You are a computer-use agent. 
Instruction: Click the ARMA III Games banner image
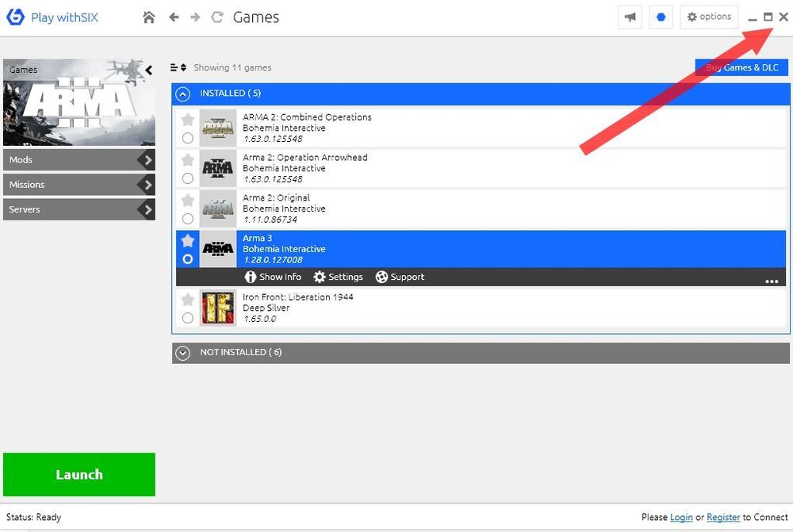[79, 102]
